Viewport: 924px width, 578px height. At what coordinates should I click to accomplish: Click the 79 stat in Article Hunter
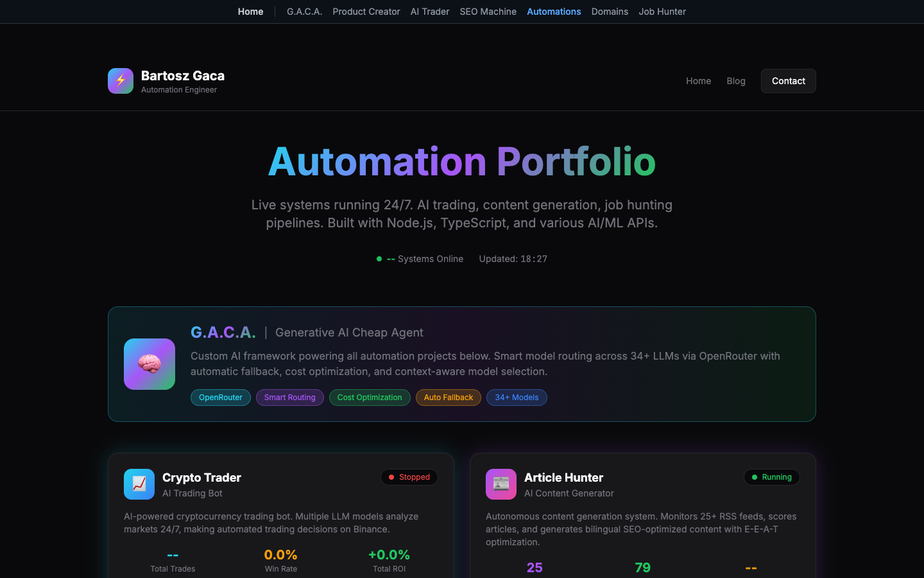[x=643, y=567]
